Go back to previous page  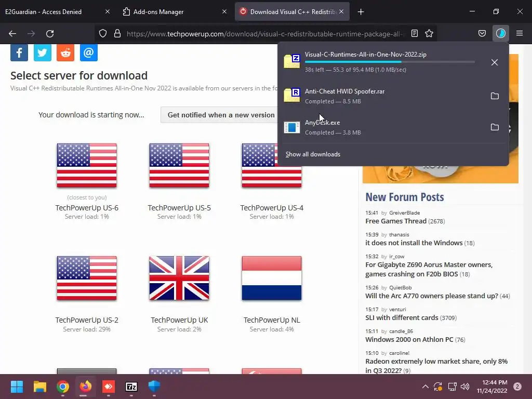[12, 34]
